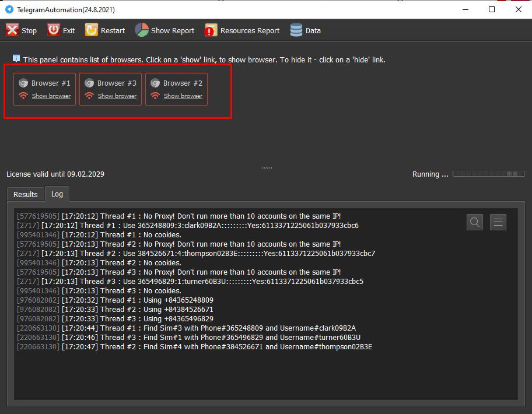The height and width of the screenshot is (414, 532).
Task: Click the Chrome icon for Browser #1
Action: pos(23,83)
